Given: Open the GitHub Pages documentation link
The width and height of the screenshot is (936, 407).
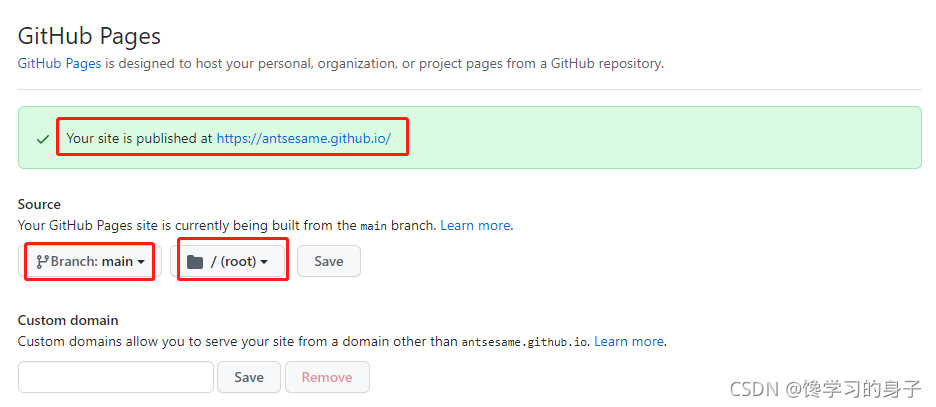Looking at the screenshot, I should coord(59,63).
